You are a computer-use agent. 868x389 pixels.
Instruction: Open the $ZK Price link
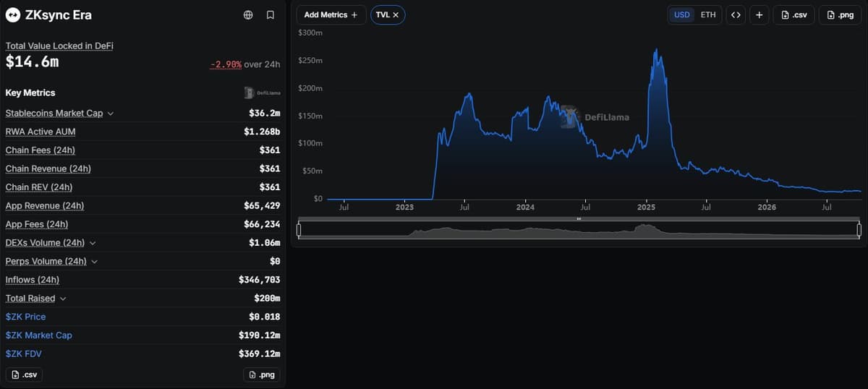point(25,317)
